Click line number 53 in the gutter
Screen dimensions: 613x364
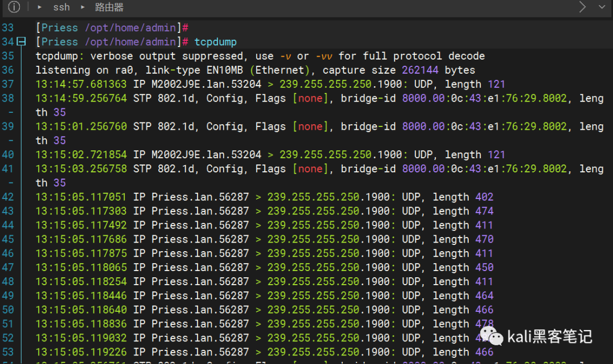pos(8,352)
